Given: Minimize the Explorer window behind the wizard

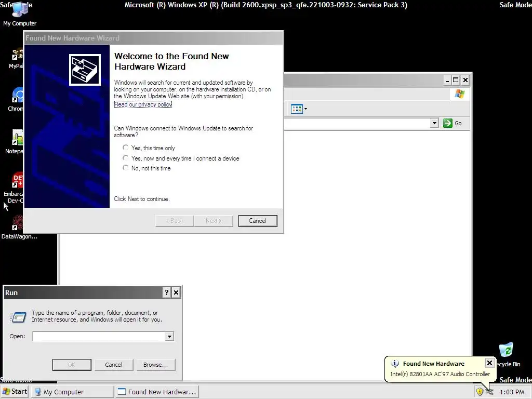Looking at the screenshot, I should point(447,80).
